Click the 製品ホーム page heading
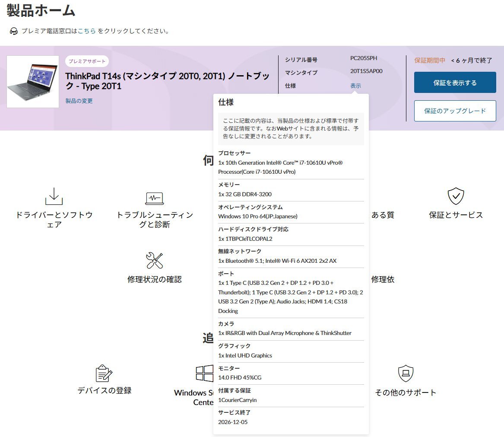 coord(41,10)
